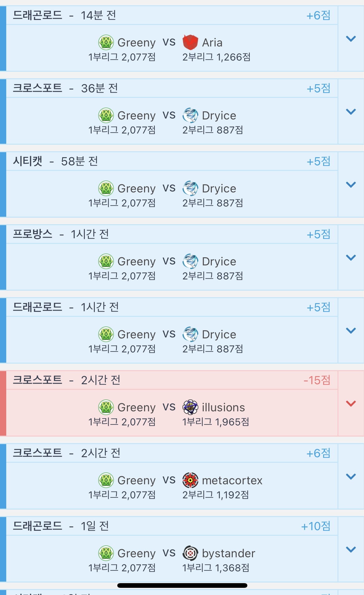The image size is (364, 595).
Task: Click Greeny's icon in the bystander match
Action: pos(106,553)
